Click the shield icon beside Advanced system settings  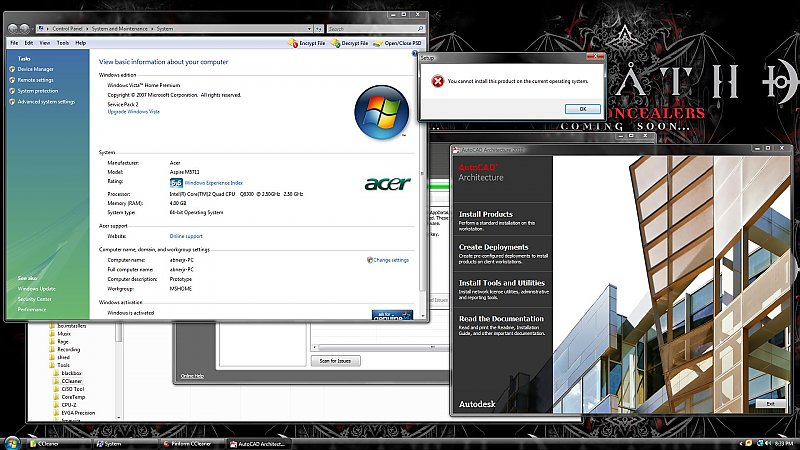pyautogui.click(x=12, y=102)
